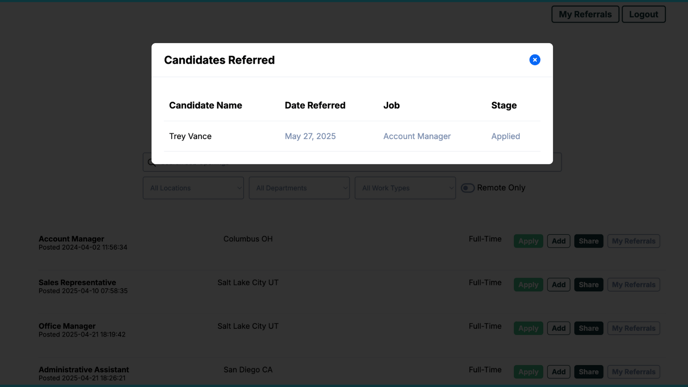View My Referrals for Administrative Assistant
This screenshot has height=387, width=688.
(x=634, y=372)
